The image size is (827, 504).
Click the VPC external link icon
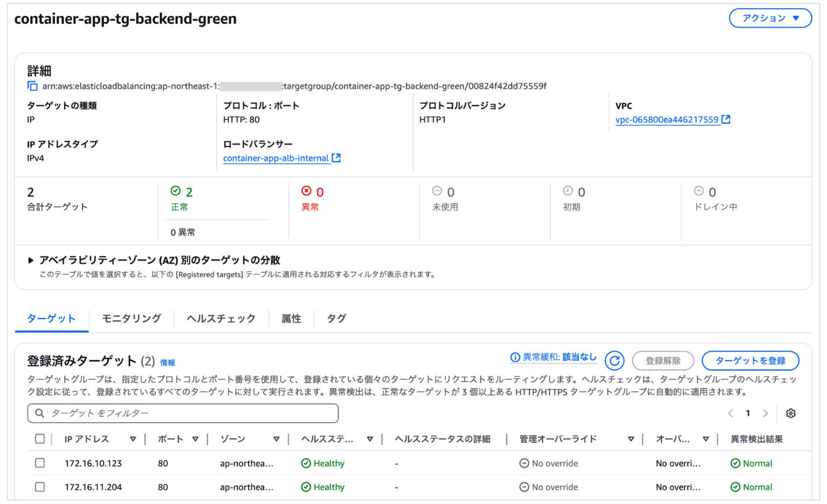tap(727, 120)
